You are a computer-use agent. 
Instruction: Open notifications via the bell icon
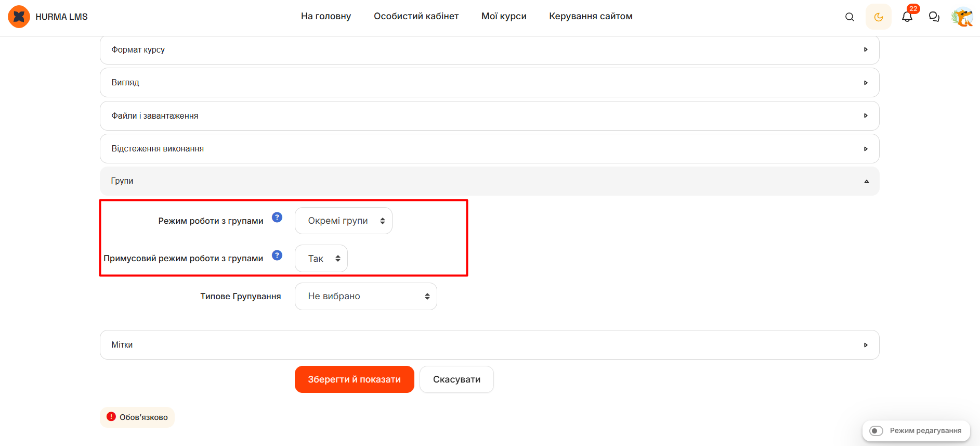click(x=907, y=17)
